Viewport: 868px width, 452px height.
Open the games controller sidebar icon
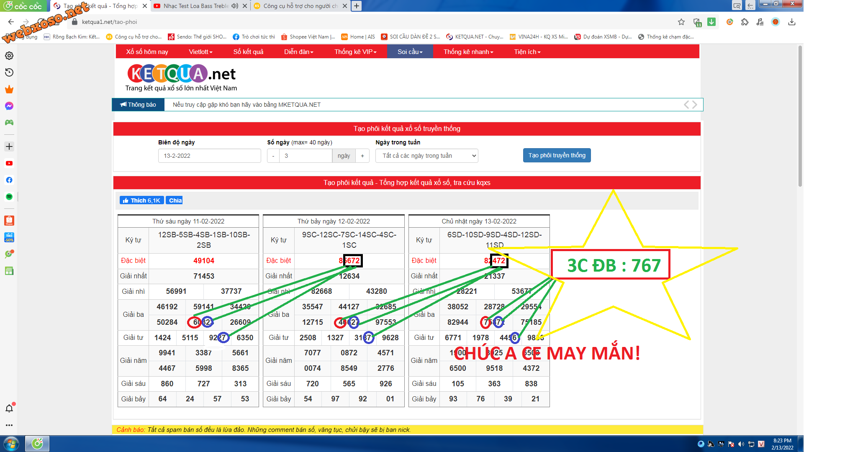pos(9,123)
